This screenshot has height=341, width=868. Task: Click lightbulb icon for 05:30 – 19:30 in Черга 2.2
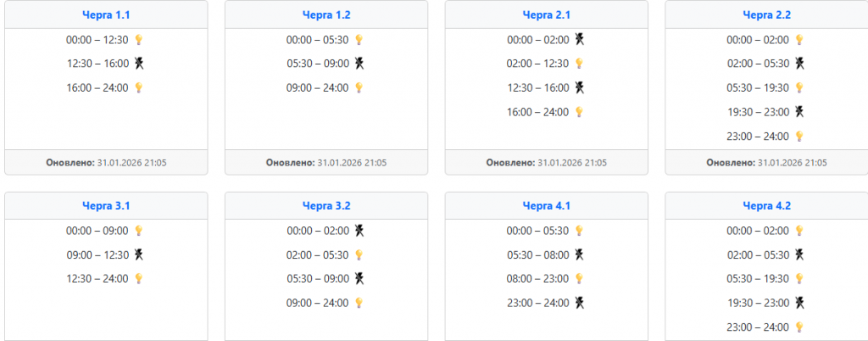(799, 87)
